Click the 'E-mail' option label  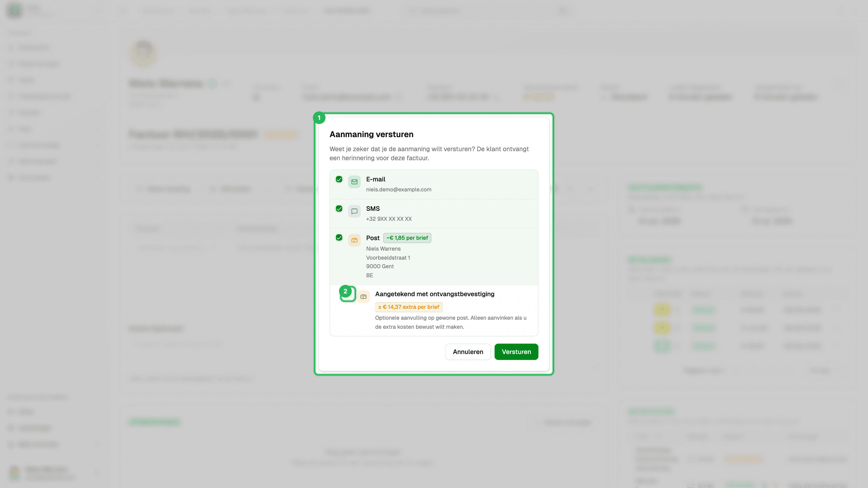376,179
